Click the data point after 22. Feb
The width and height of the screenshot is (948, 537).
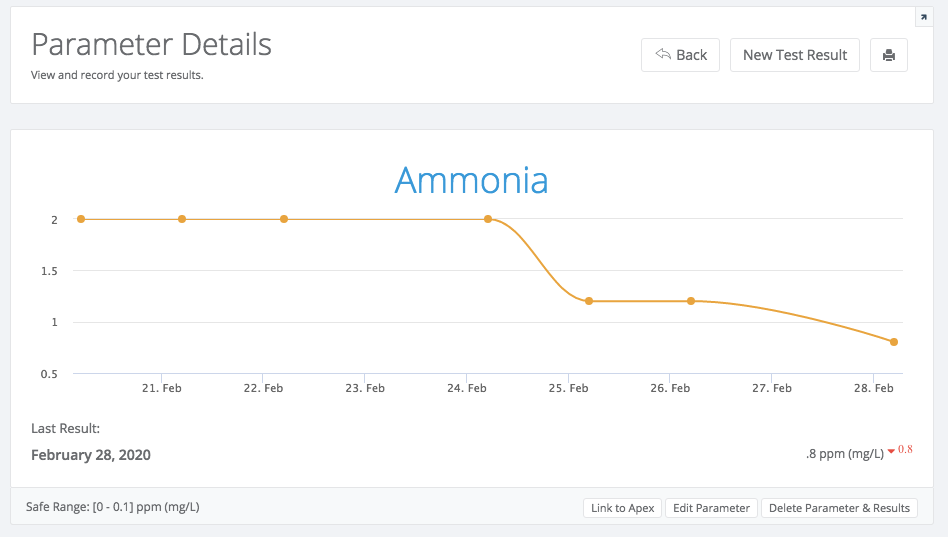[284, 219]
